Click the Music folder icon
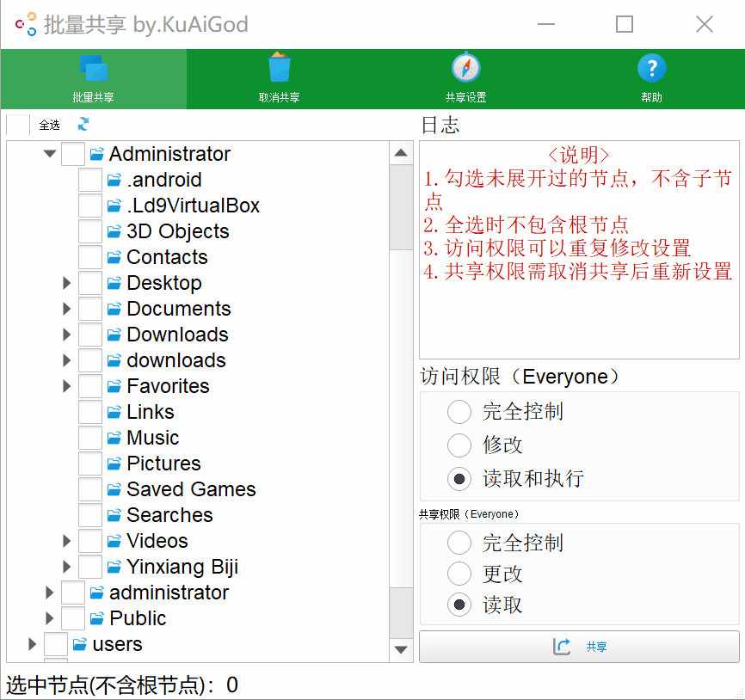 [114, 437]
